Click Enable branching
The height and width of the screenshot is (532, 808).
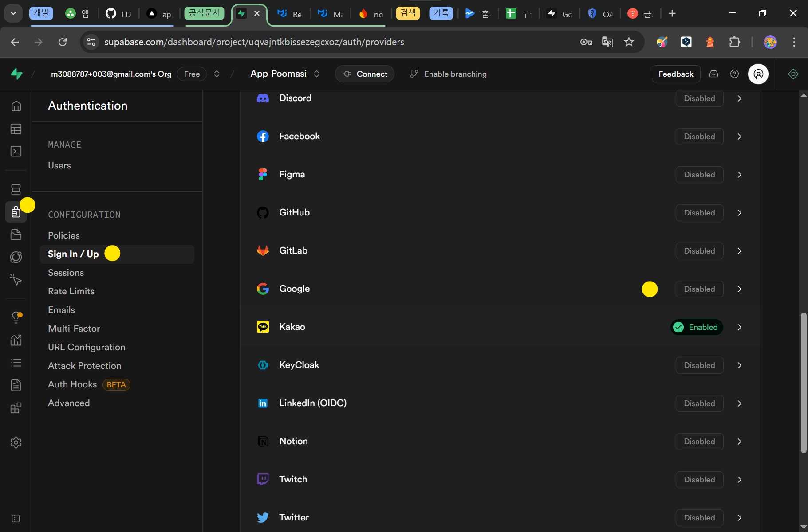(x=449, y=74)
